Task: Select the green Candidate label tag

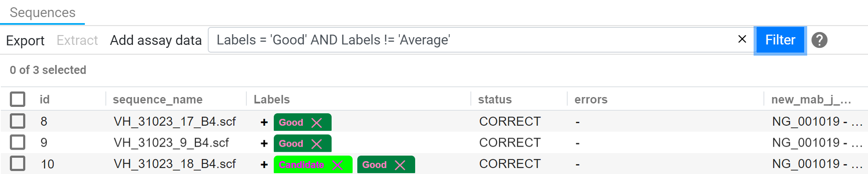Action: [301, 165]
